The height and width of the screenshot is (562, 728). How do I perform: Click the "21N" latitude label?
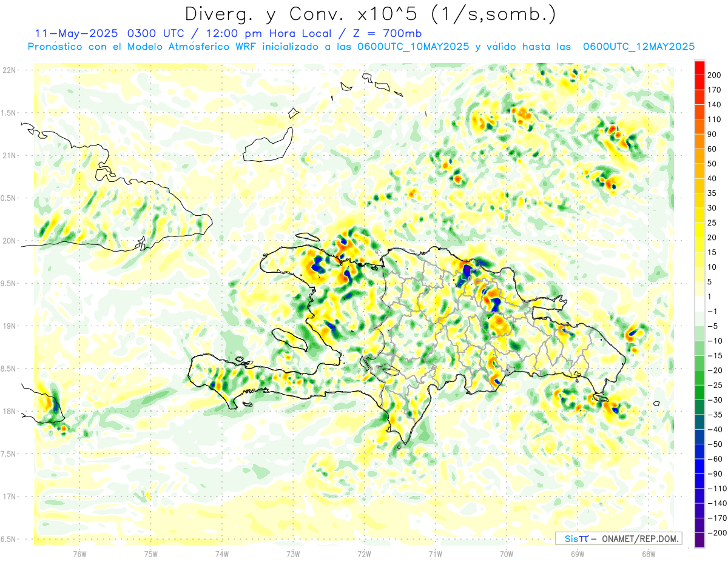[8, 155]
